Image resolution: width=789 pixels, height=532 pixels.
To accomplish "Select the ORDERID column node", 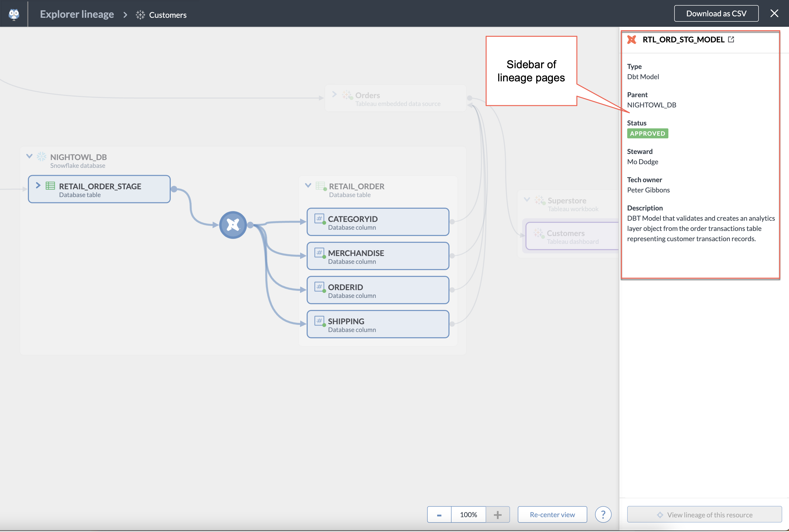I will [378, 290].
